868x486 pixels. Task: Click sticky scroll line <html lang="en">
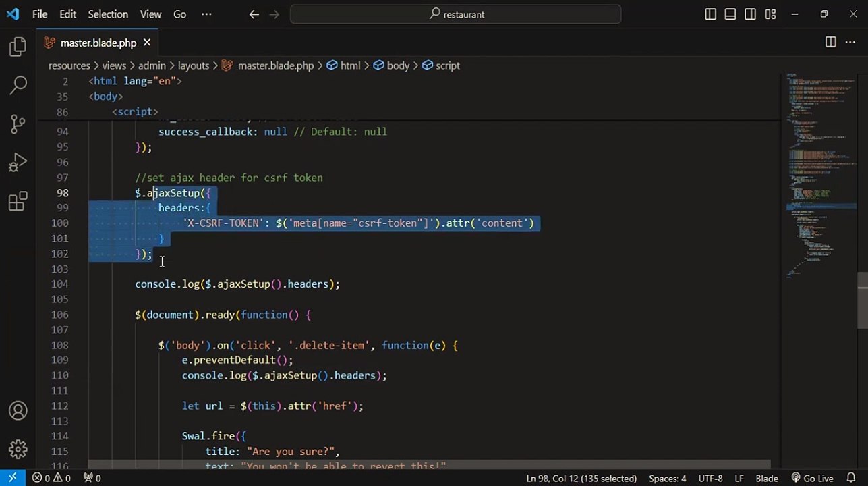pyautogui.click(x=135, y=81)
